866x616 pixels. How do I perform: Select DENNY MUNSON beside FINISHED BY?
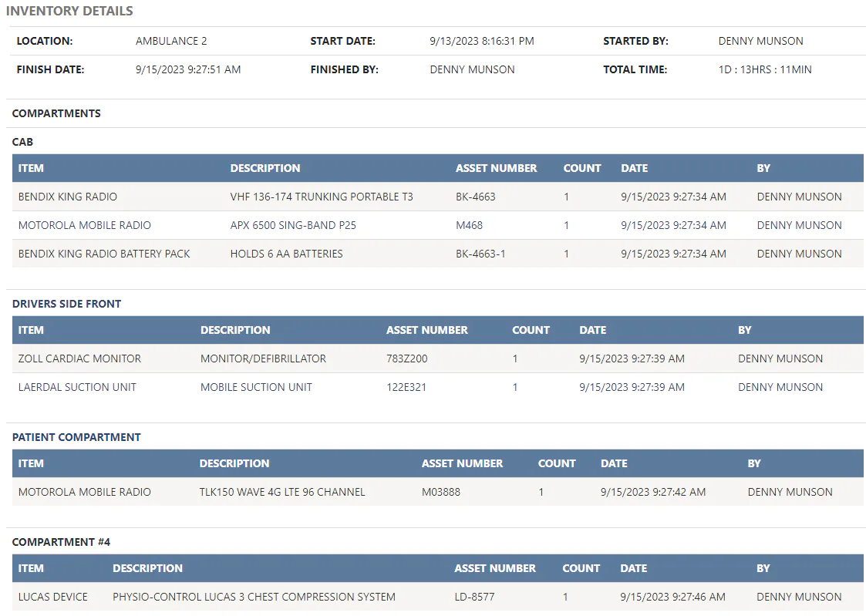[472, 69]
